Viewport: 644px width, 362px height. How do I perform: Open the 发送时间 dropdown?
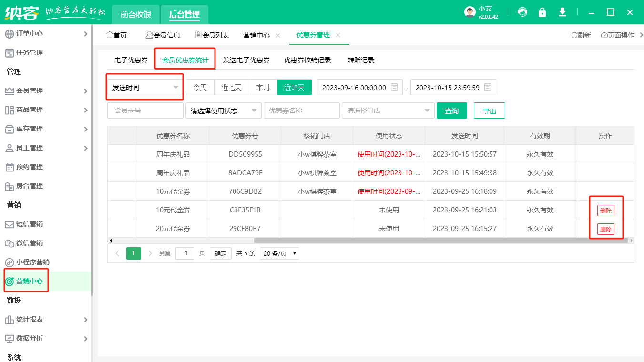pos(144,87)
